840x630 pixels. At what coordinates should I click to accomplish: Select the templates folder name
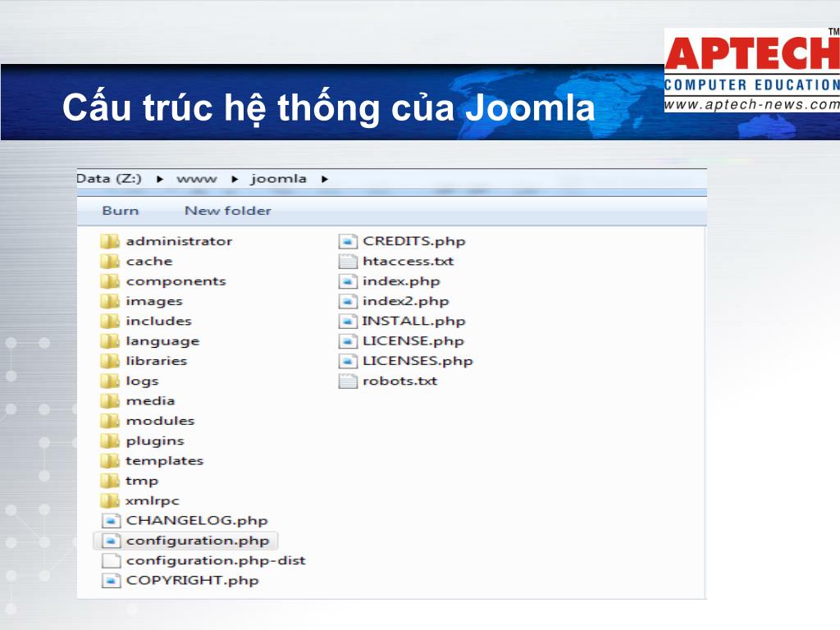pyautogui.click(x=164, y=461)
